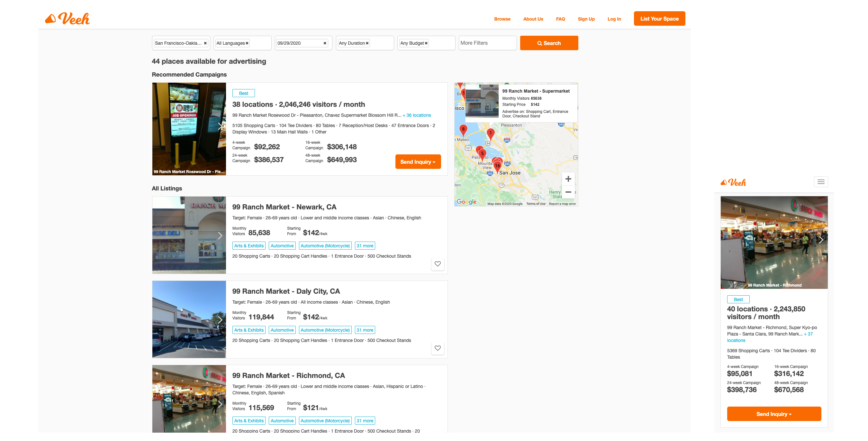Open the Browse menu item
This screenshot has width=868, height=441.
502,19
